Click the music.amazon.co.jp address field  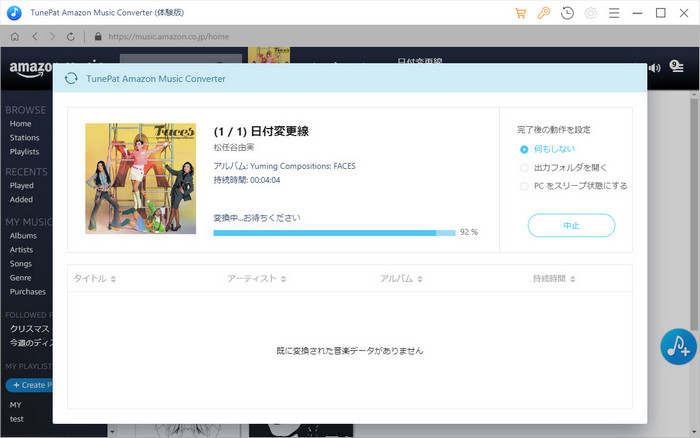click(x=169, y=37)
